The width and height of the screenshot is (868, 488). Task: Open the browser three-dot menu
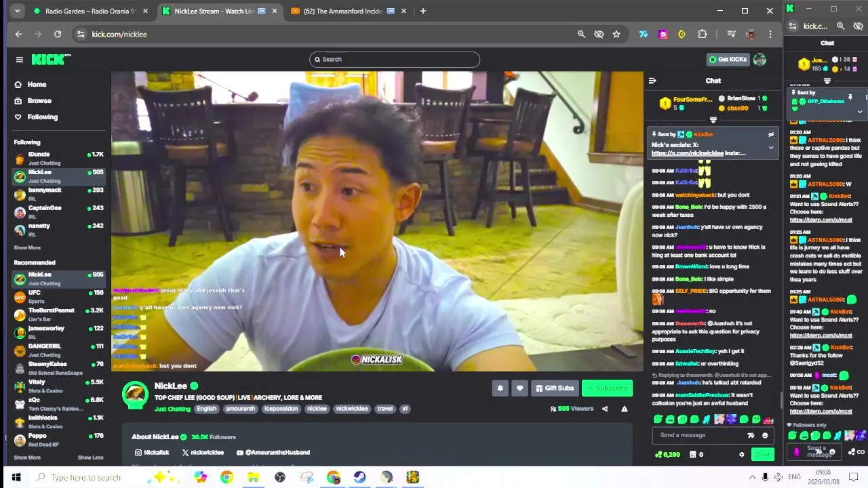click(770, 35)
